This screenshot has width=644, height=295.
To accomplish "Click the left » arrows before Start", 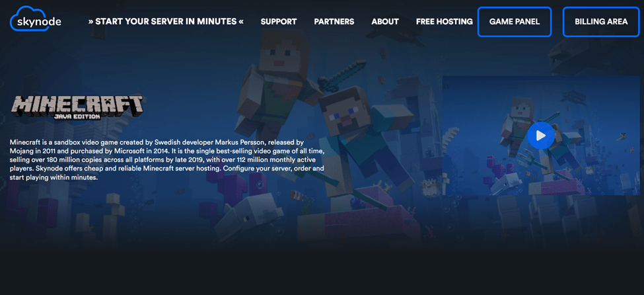I will tap(91, 22).
